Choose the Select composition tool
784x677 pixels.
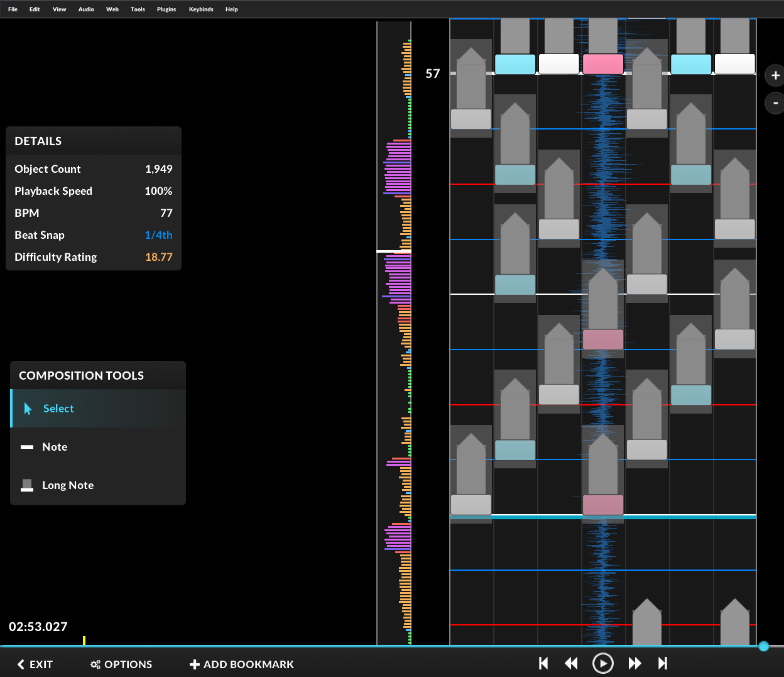click(58, 409)
